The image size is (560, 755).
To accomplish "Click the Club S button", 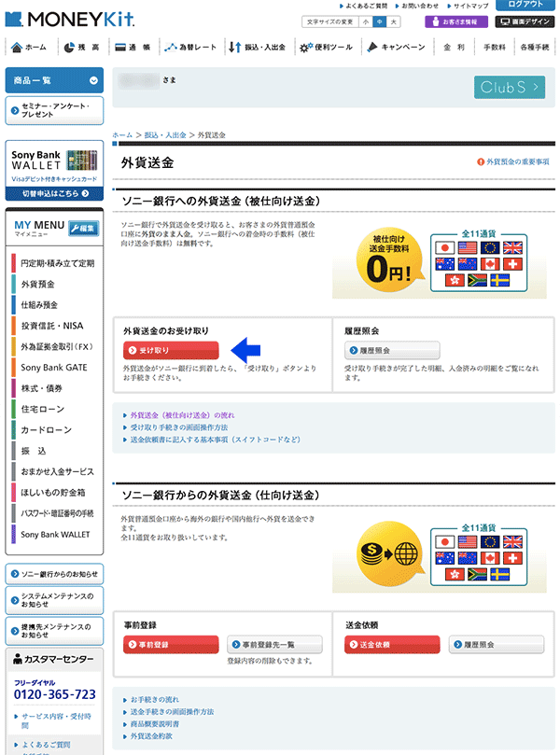I will (510, 87).
